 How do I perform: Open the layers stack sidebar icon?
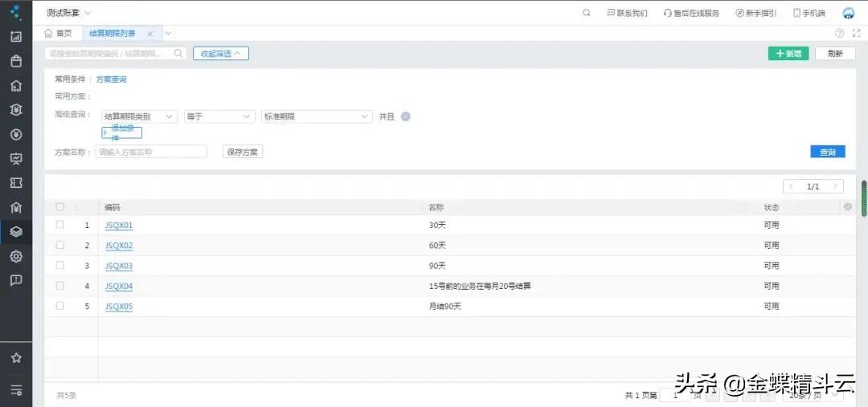click(x=16, y=232)
